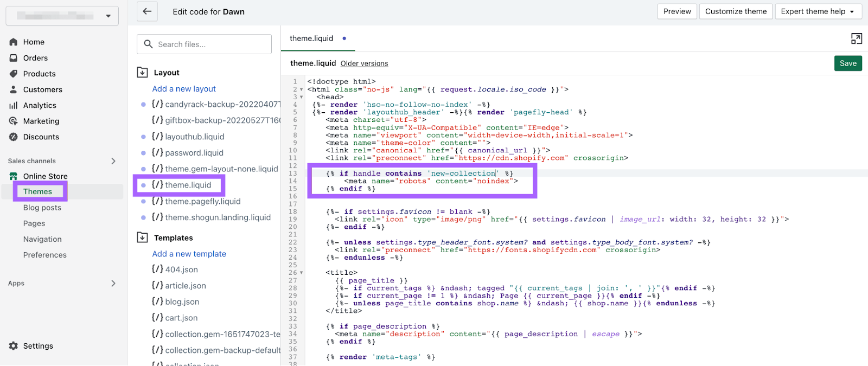Viewport: 868px width, 366px height.
Task: Collapse the Layout folder section
Action: tap(143, 73)
